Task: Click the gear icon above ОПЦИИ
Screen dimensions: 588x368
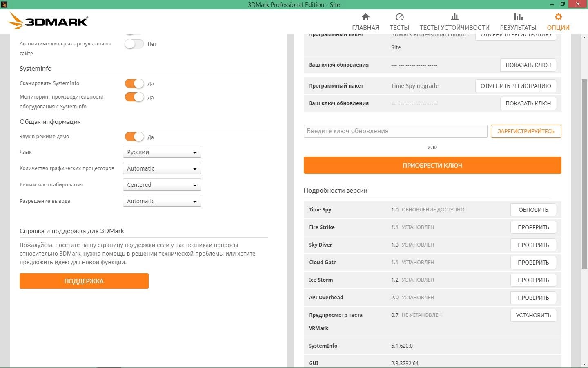Action: coord(558,17)
